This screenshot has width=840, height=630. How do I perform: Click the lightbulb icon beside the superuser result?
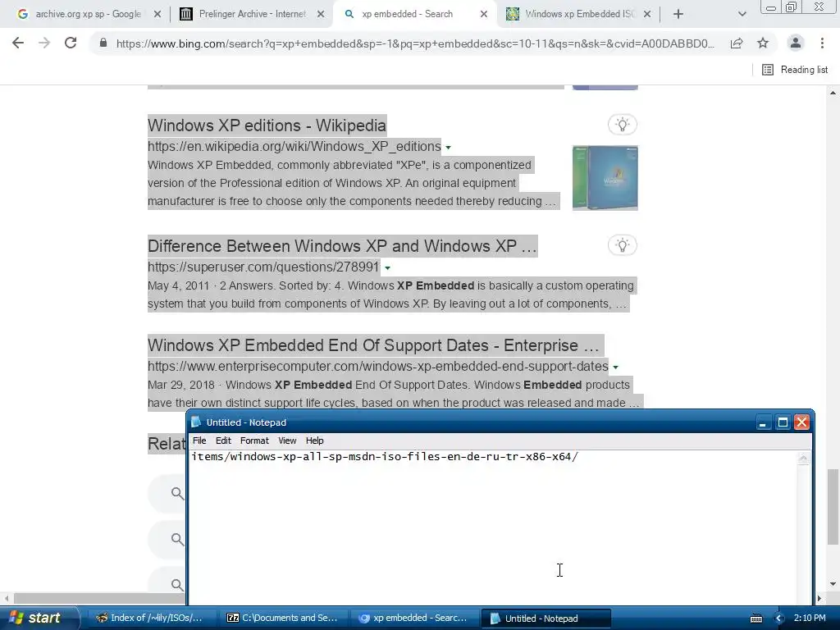(x=622, y=245)
